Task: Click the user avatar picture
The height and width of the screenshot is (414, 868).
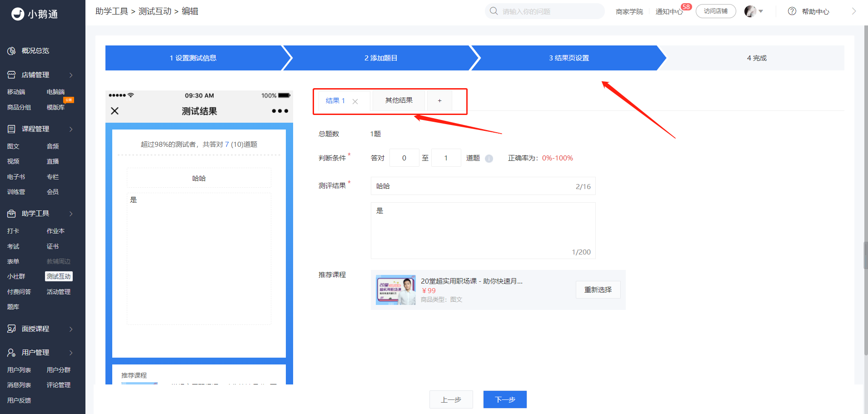Action: click(750, 11)
